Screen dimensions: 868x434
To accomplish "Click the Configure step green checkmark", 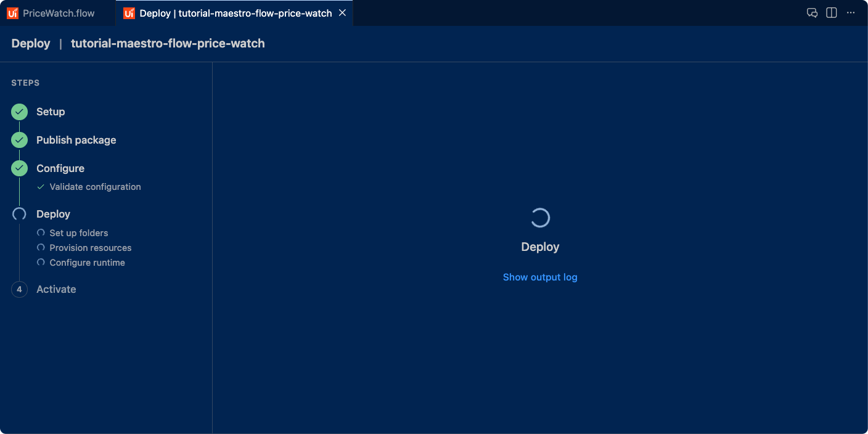I will coord(19,168).
